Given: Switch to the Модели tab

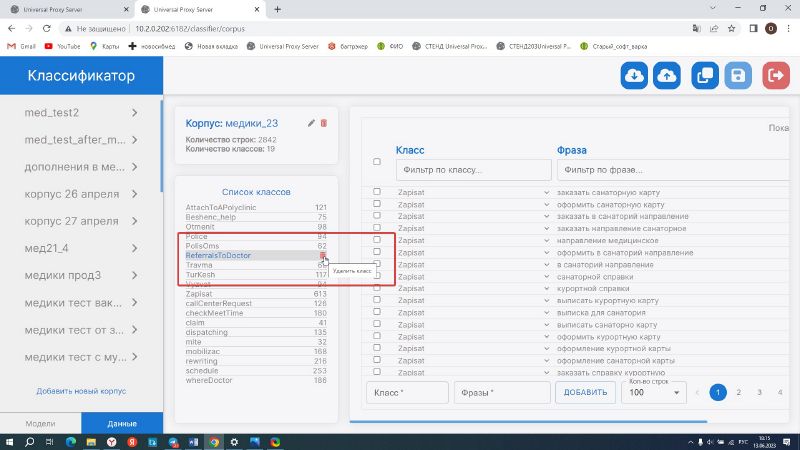Looking at the screenshot, I should (40, 423).
